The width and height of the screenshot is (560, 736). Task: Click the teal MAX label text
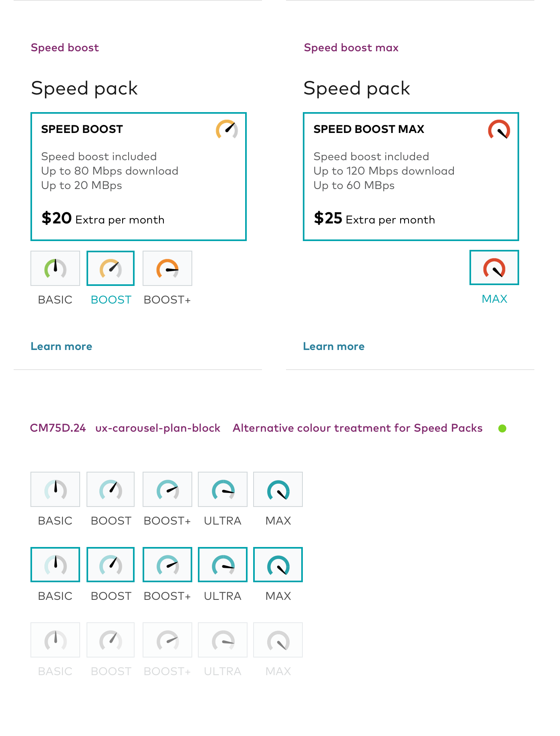point(494,299)
